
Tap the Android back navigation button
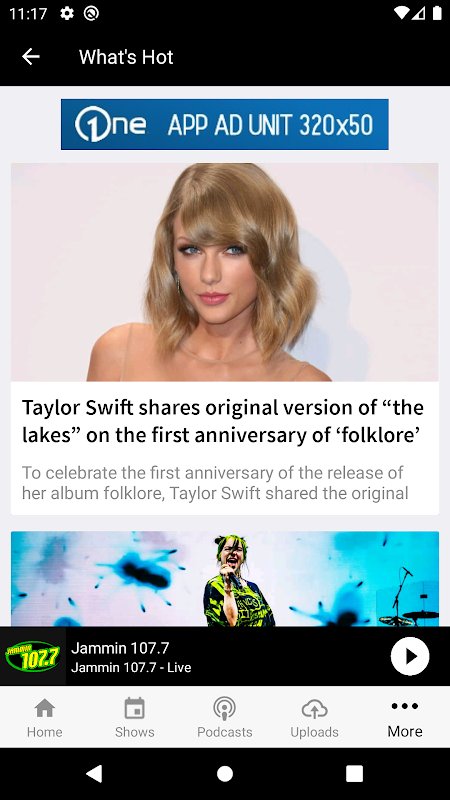coord(94,773)
